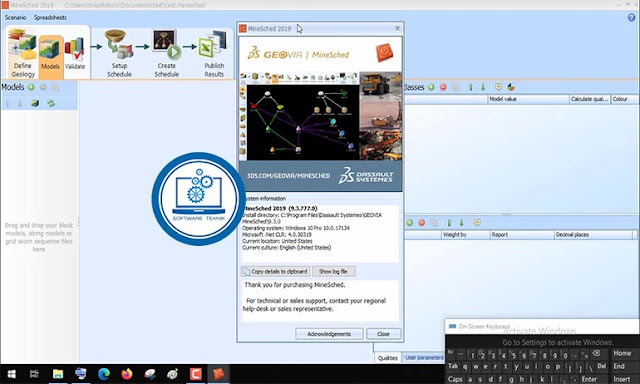This screenshot has width=640, height=384.
Task: Click the Close button in About dialog
Action: [383, 334]
